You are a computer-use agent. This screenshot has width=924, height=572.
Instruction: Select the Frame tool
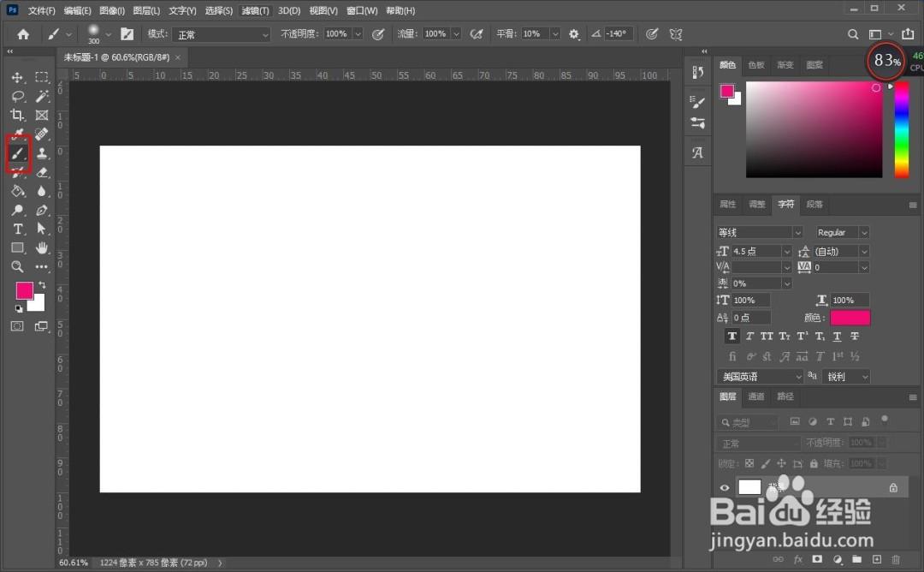[41, 115]
